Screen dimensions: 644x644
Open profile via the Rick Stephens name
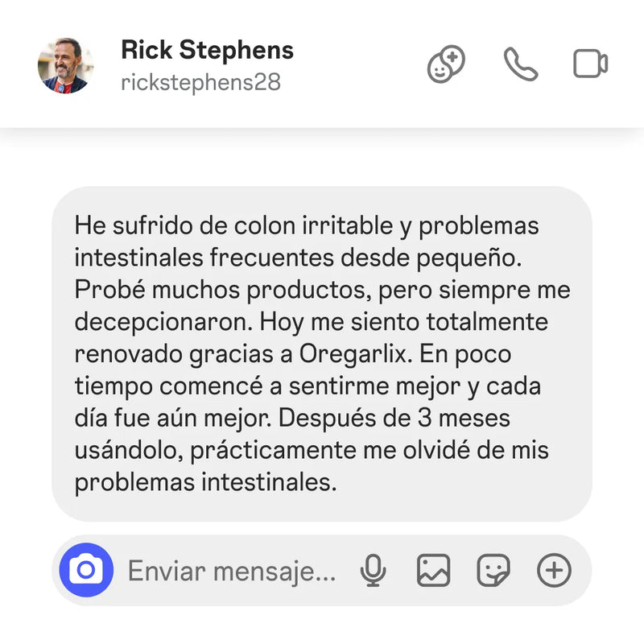tap(208, 50)
